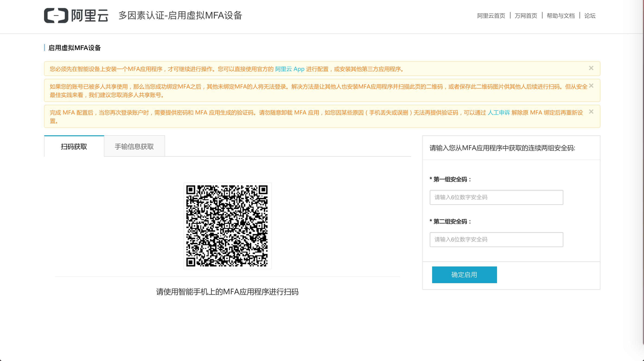Switch to the 手输信息获取 tab

(134, 146)
